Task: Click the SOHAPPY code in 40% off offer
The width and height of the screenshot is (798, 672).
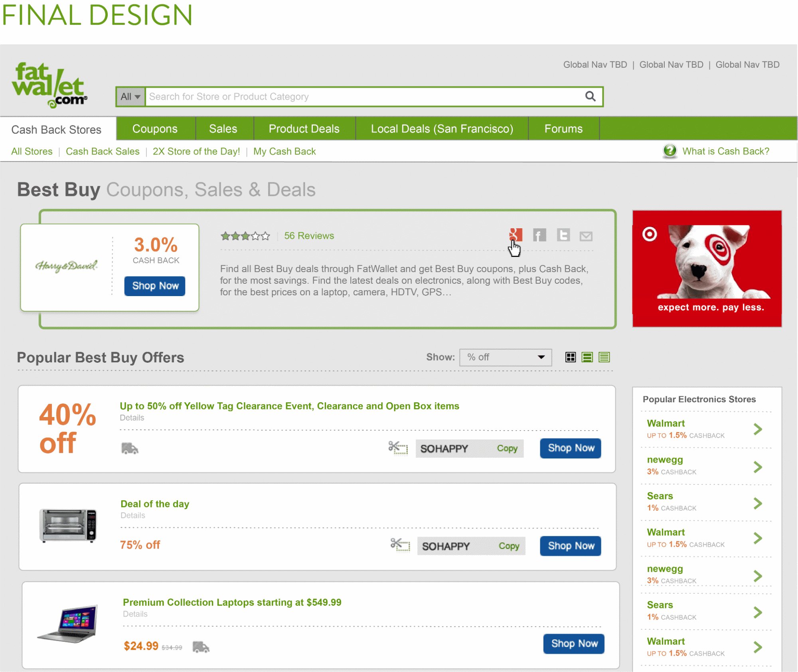Action: pos(444,449)
